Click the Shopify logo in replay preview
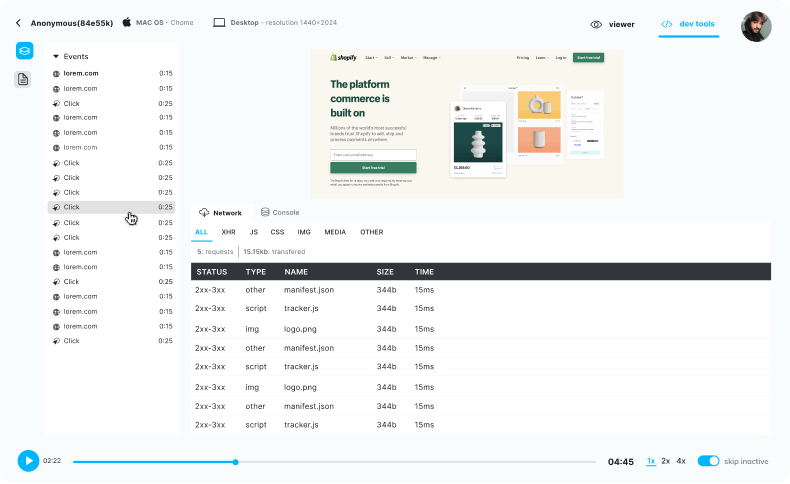The height and width of the screenshot is (484, 790). 343,57
